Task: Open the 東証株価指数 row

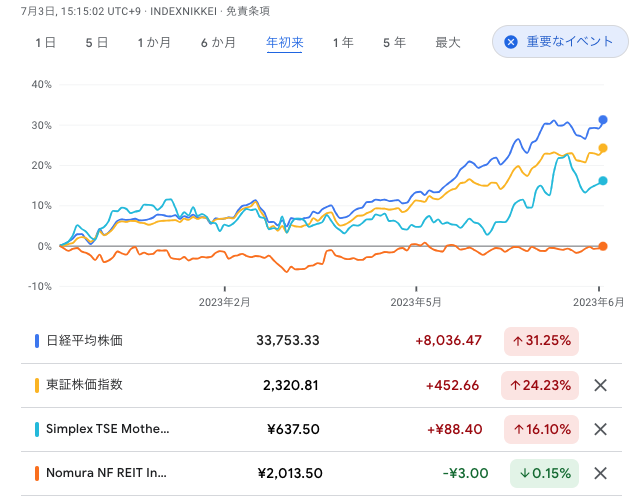Action: pos(321,385)
